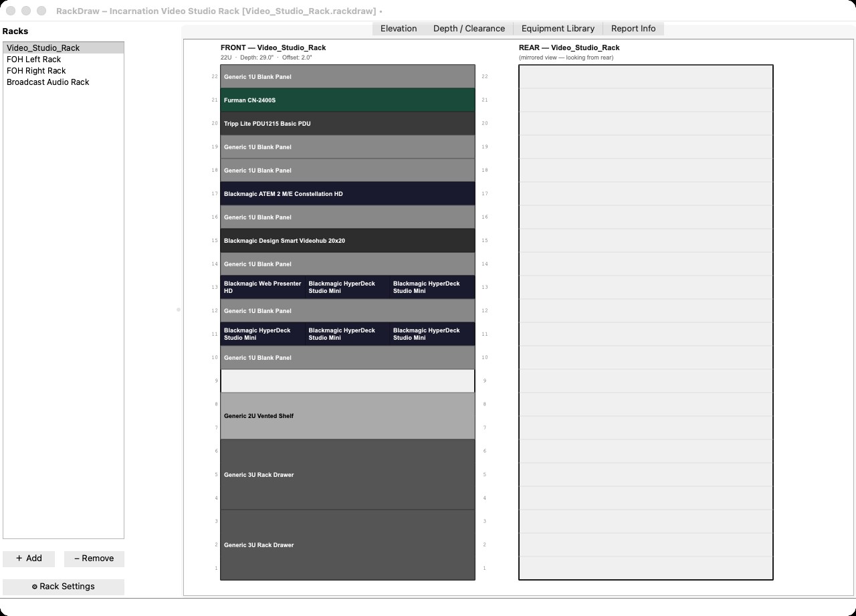Image resolution: width=856 pixels, height=616 pixels.
Task: Switch to the Elevation tab
Action: tap(399, 29)
